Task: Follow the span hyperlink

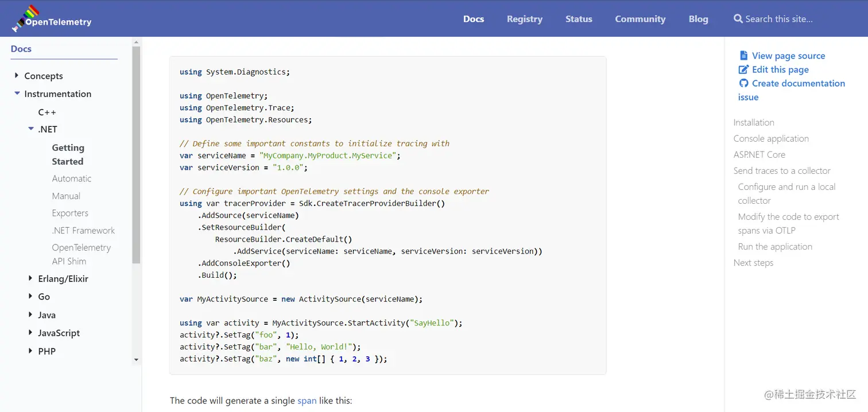Action: [307, 401]
